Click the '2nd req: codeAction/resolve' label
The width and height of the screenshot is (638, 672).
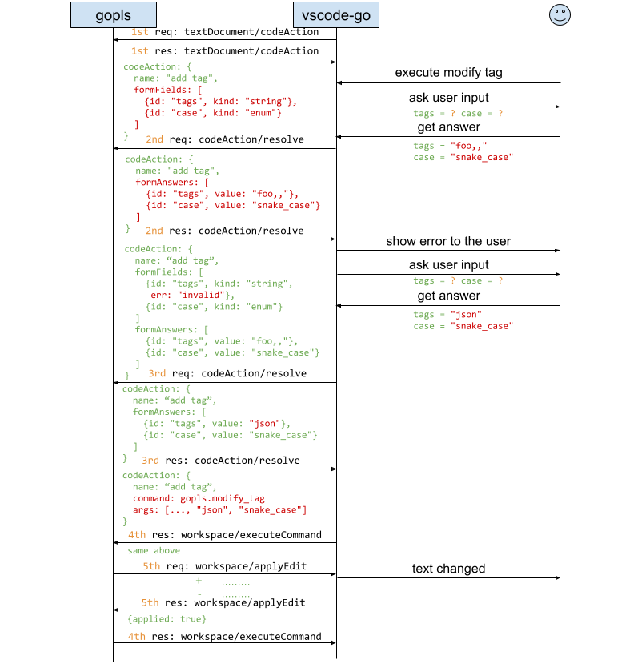click(225, 139)
